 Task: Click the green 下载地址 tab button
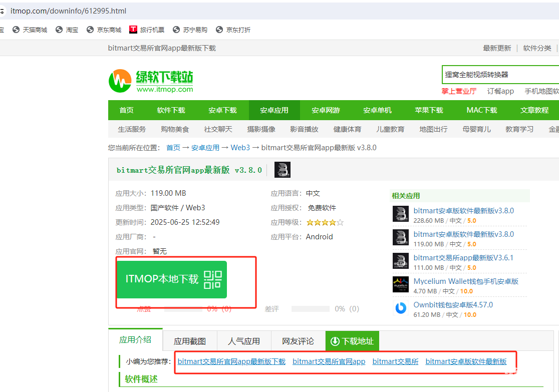click(352, 341)
